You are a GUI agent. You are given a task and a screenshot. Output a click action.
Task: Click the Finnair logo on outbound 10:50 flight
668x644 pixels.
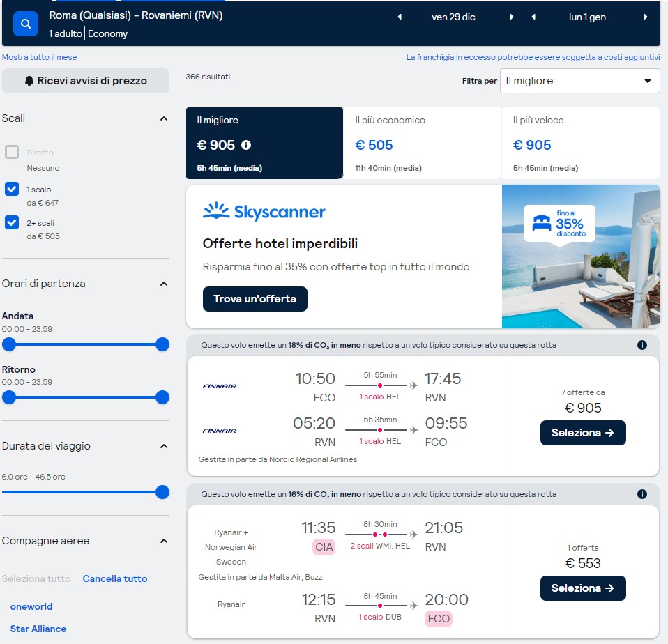point(220,386)
